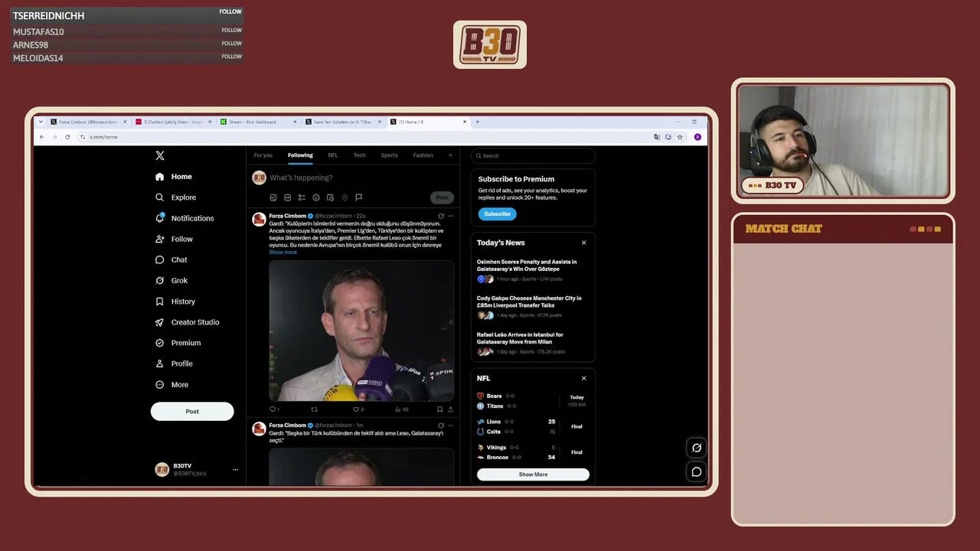Open the Sports timeline tab
Image resolution: width=980 pixels, height=551 pixels.
click(389, 155)
